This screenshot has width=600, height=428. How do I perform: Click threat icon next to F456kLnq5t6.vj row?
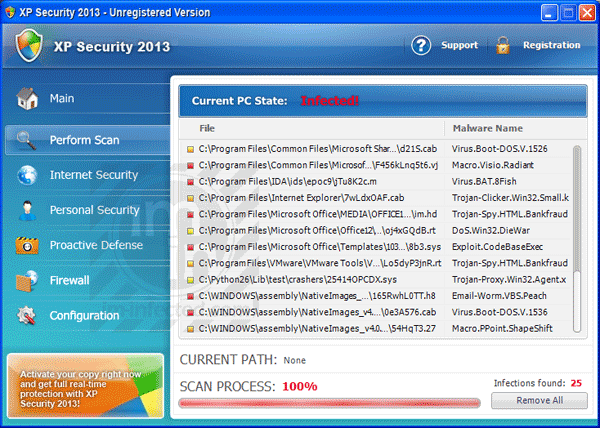[x=190, y=166]
